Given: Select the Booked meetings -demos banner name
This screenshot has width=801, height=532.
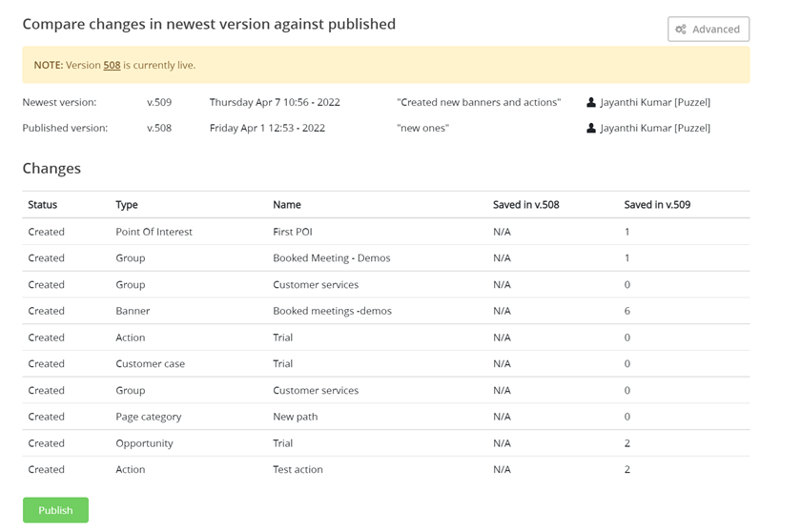Looking at the screenshot, I should point(332,311).
